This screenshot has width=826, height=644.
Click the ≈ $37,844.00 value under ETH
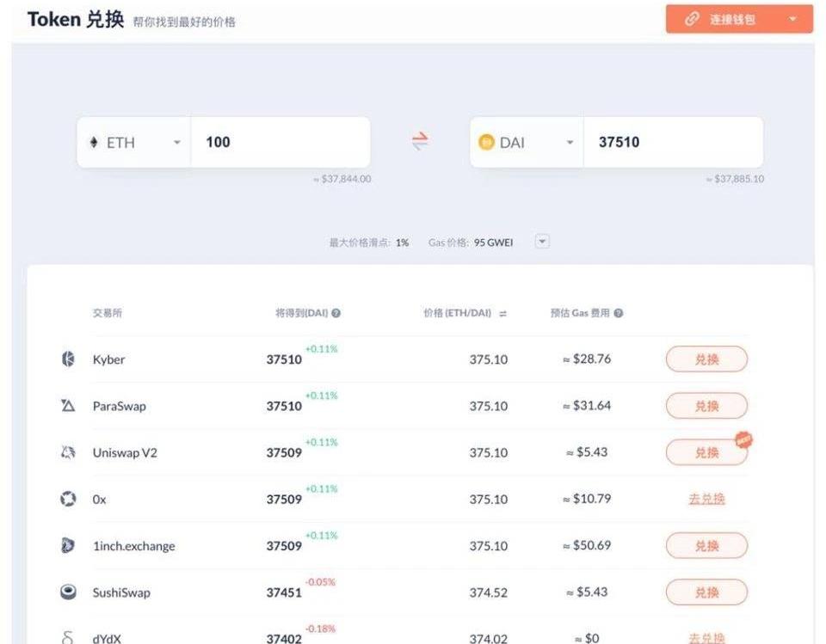[342, 179]
